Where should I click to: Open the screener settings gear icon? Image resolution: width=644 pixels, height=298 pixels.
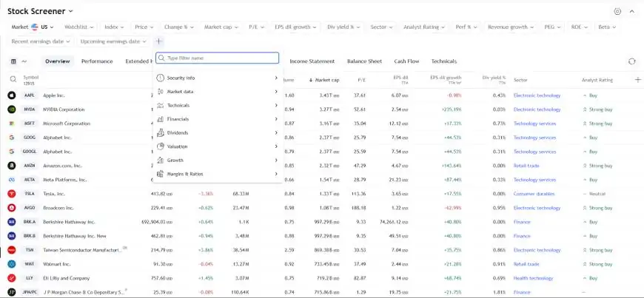[x=617, y=12]
